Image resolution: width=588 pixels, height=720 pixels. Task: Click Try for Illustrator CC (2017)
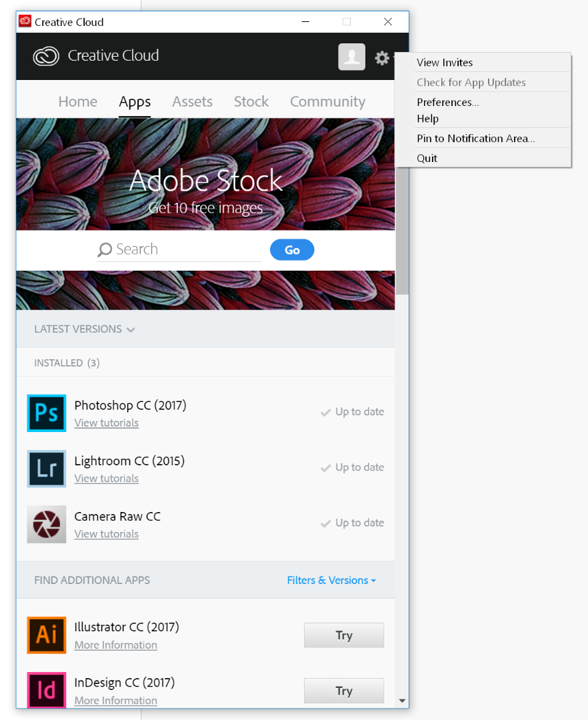click(x=344, y=635)
